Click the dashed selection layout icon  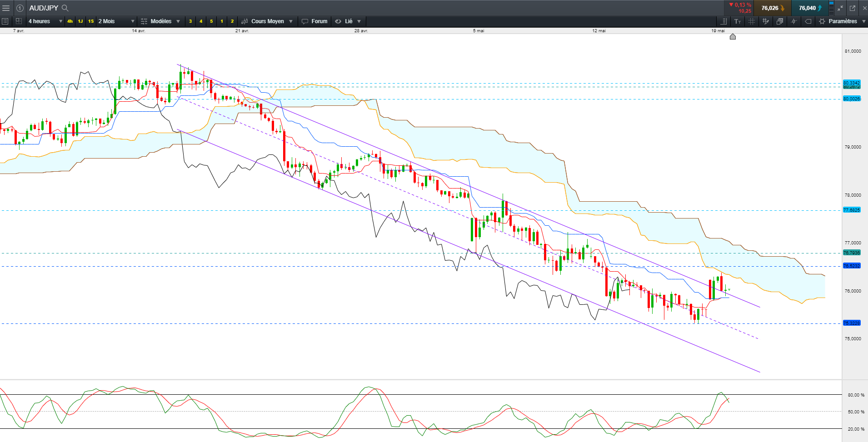(x=19, y=21)
